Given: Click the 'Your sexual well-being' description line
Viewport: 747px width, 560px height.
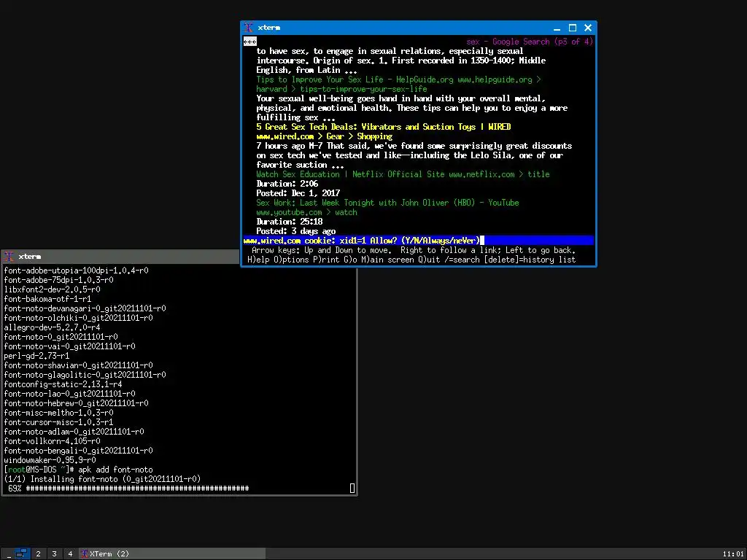Looking at the screenshot, I should [x=400, y=98].
